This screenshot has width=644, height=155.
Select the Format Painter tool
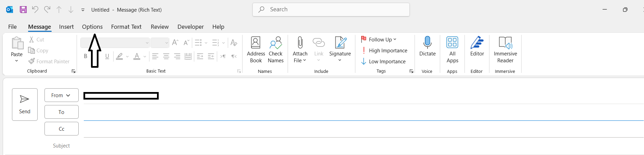point(49,62)
